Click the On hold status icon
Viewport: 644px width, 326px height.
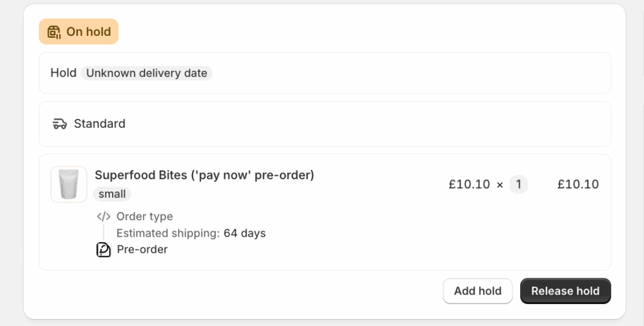[x=54, y=31]
